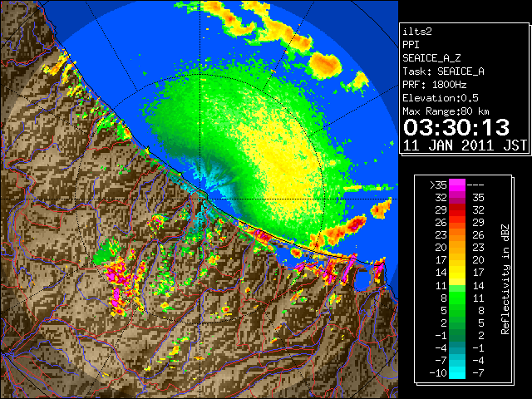532x399 pixels.
Task: Select the 'Task: SEAICE_A' line
Action: point(443,71)
